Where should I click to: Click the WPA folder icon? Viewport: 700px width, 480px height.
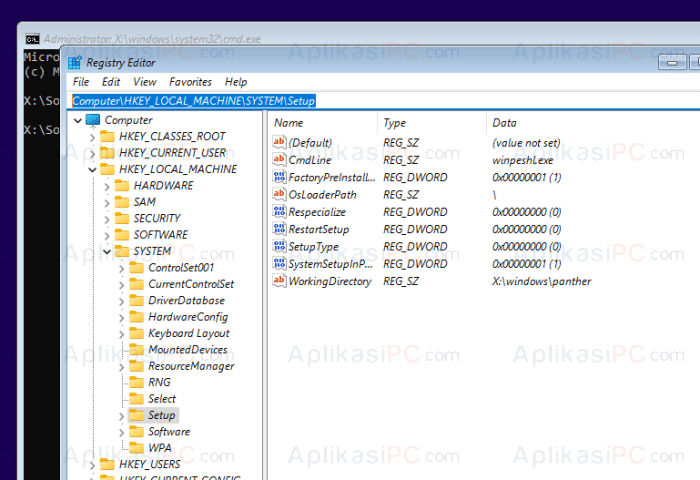tap(136, 448)
